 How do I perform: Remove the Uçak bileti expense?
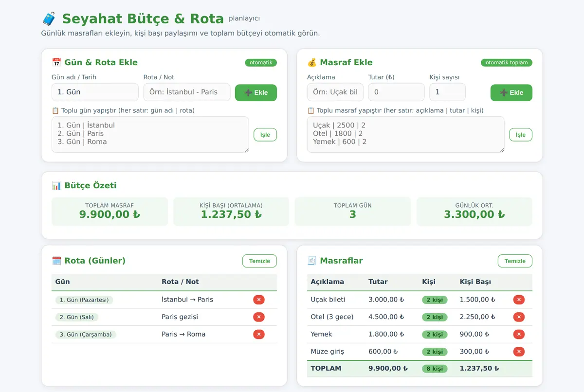(x=519, y=300)
